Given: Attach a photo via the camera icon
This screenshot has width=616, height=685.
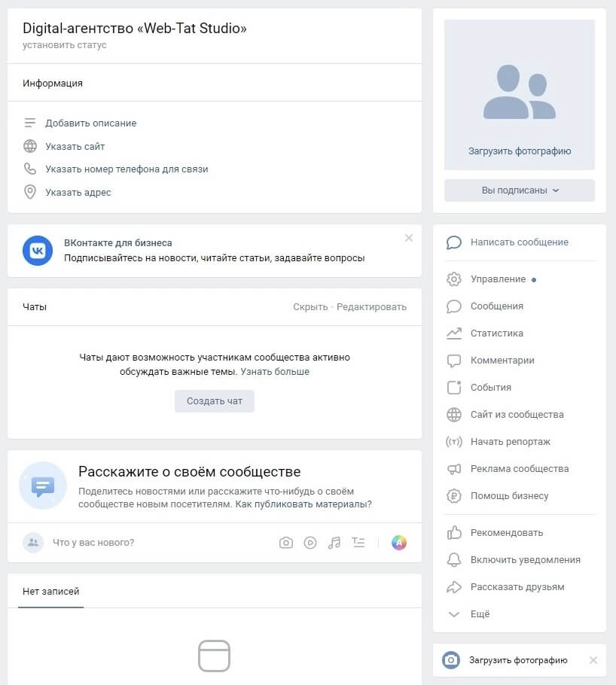Looking at the screenshot, I should point(286,543).
